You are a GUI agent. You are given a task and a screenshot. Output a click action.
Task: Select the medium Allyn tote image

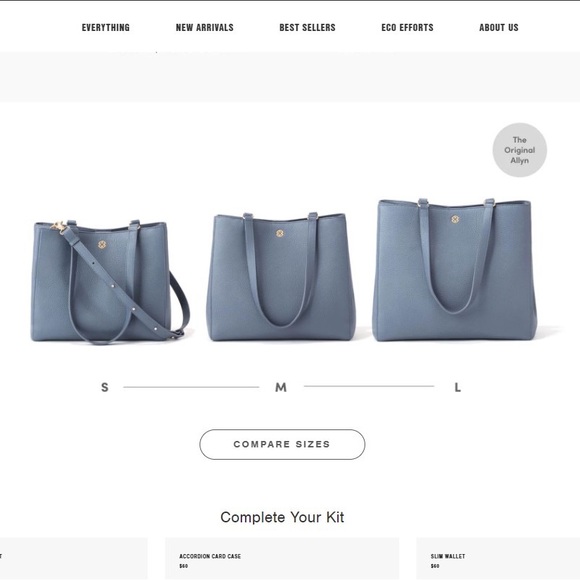(x=281, y=277)
